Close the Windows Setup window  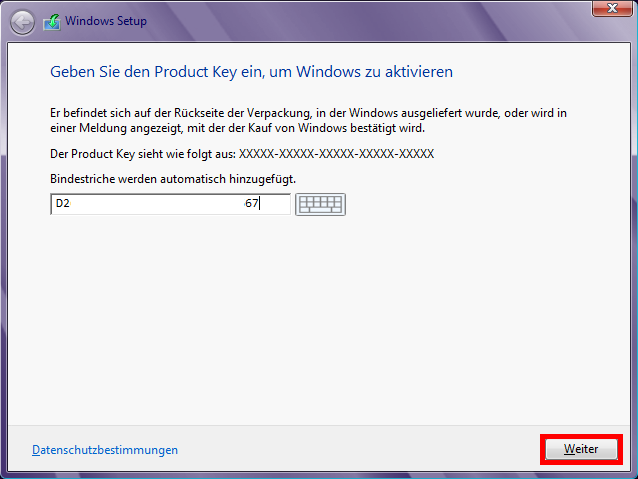point(612,8)
